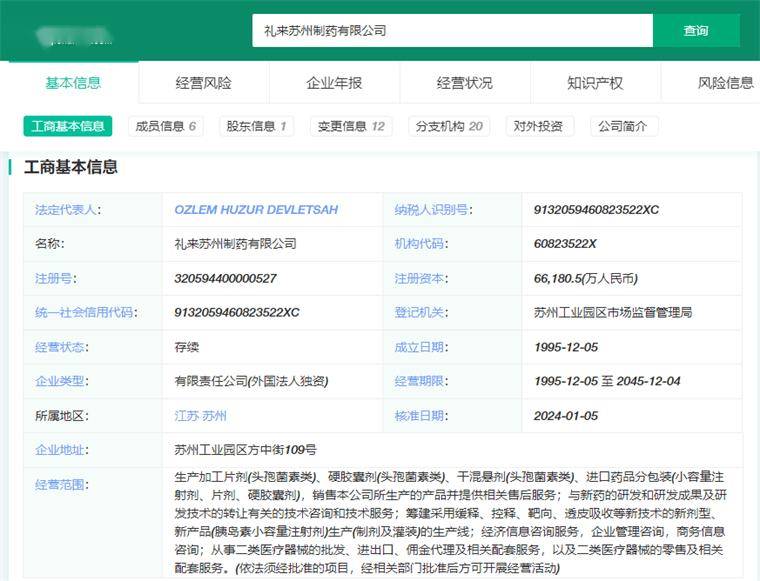Open the 对外投资 section

(538, 126)
